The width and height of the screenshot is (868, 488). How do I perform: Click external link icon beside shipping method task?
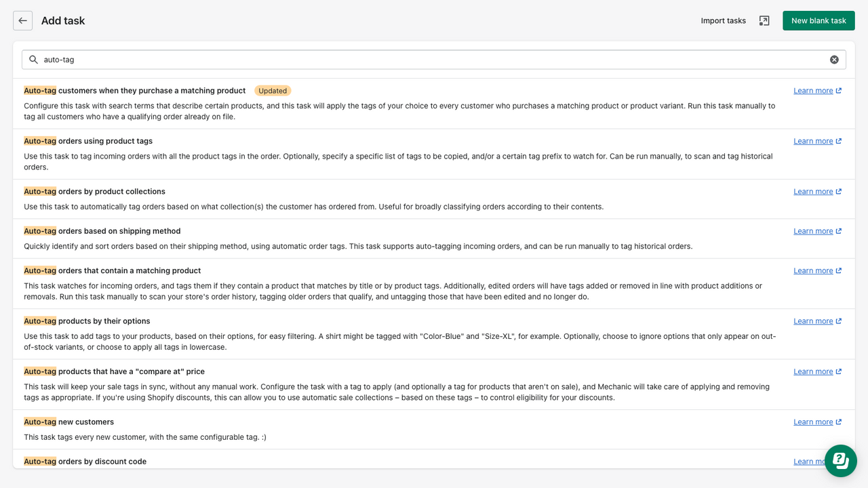838,230
